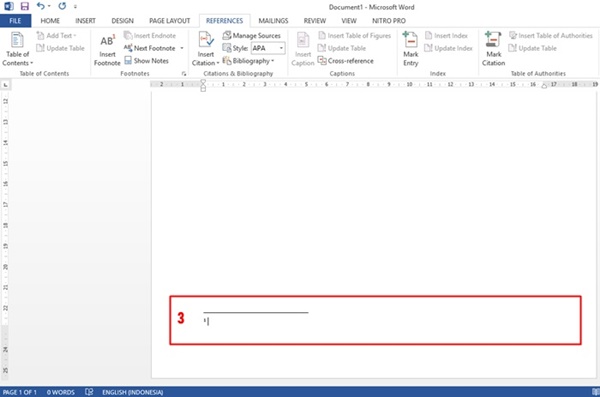Open Manage Sources
The width and height of the screenshot is (600, 397).
coord(252,36)
